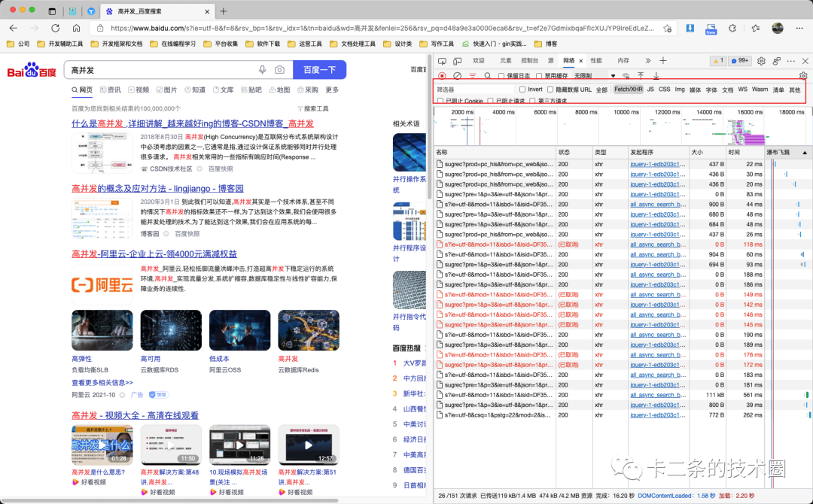
Task: Open the 搜索工具 filter expander
Action: click(313, 109)
